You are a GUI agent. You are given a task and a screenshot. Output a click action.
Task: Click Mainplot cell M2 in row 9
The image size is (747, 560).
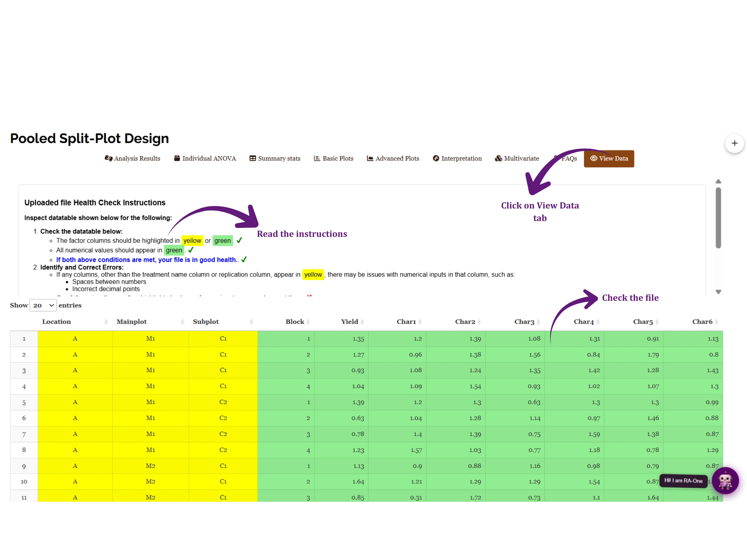coord(151,466)
